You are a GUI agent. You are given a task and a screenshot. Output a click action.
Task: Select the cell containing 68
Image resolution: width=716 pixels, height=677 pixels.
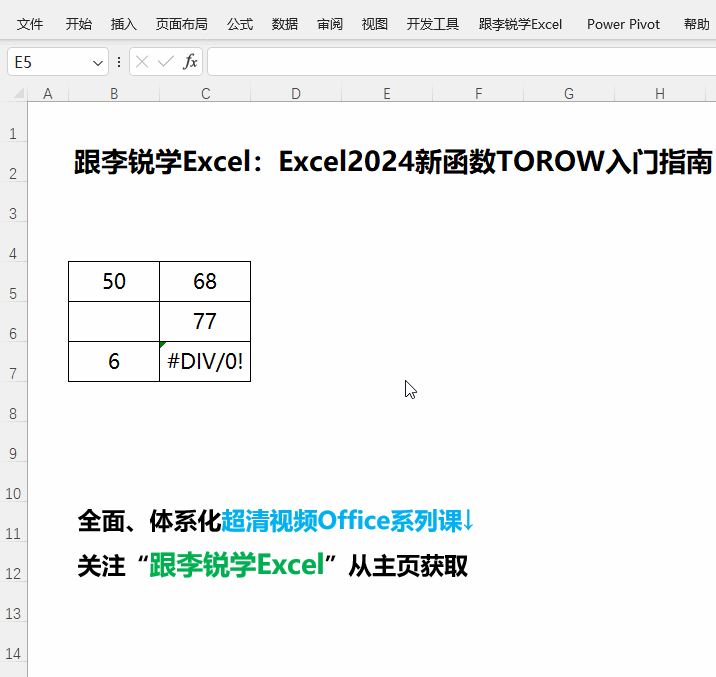click(x=205, y=281)
